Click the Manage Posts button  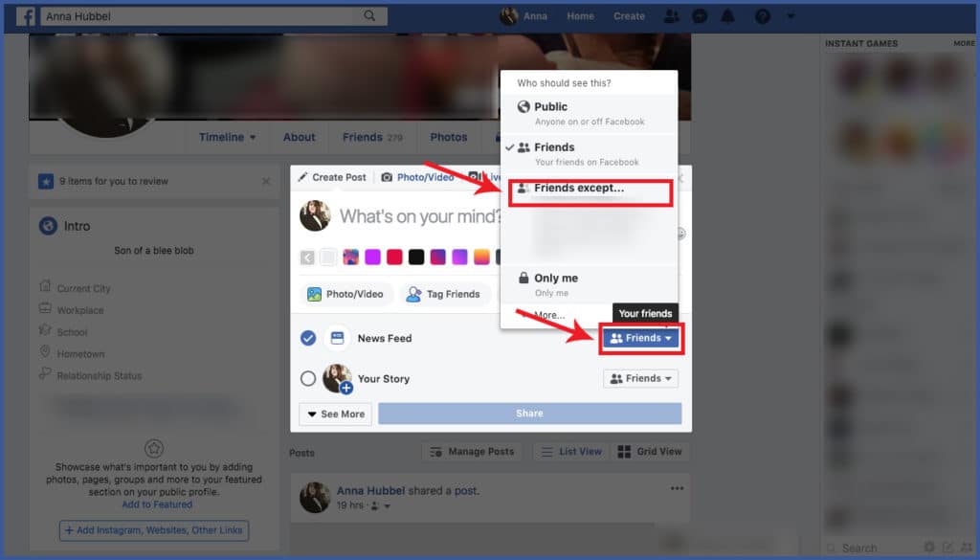coord(472,451)
